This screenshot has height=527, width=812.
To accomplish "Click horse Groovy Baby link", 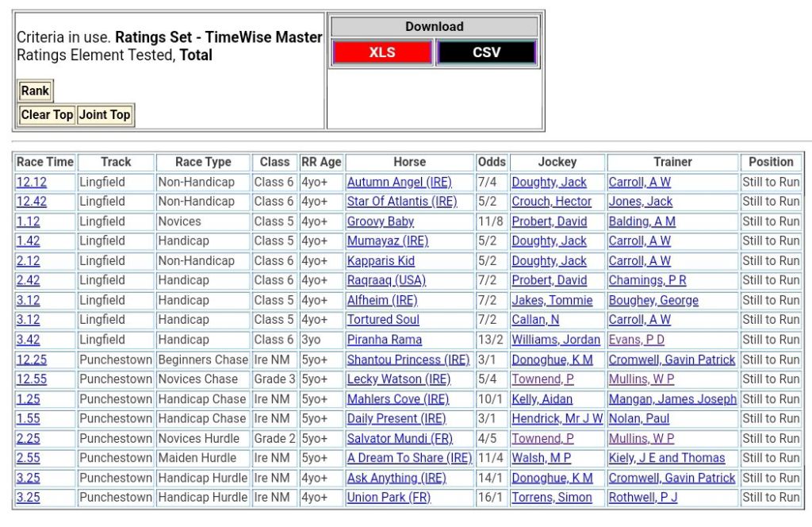I will pos(381,221).
